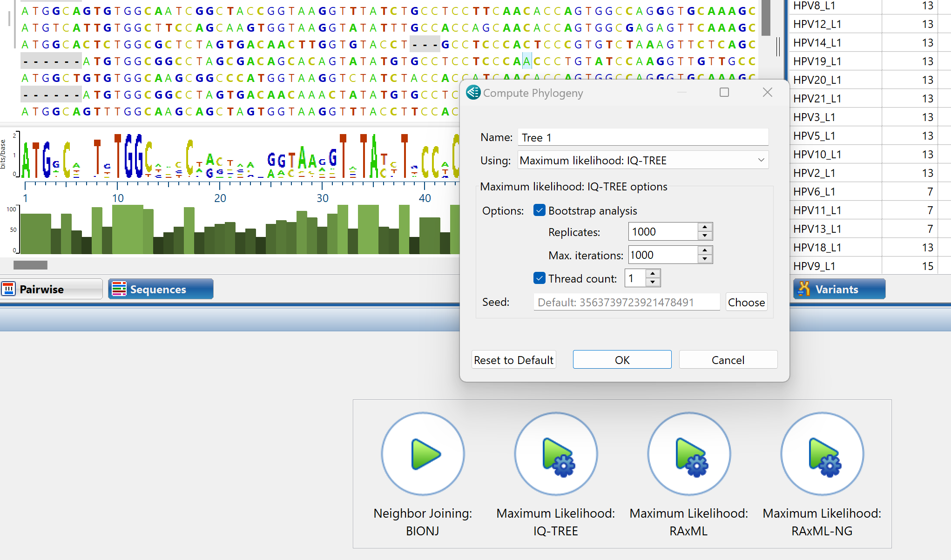This screenshot has width=951, height=560.
Task: Click Reset to Default in the dialog
Action: pyautogui.click(x=513, y=359)
